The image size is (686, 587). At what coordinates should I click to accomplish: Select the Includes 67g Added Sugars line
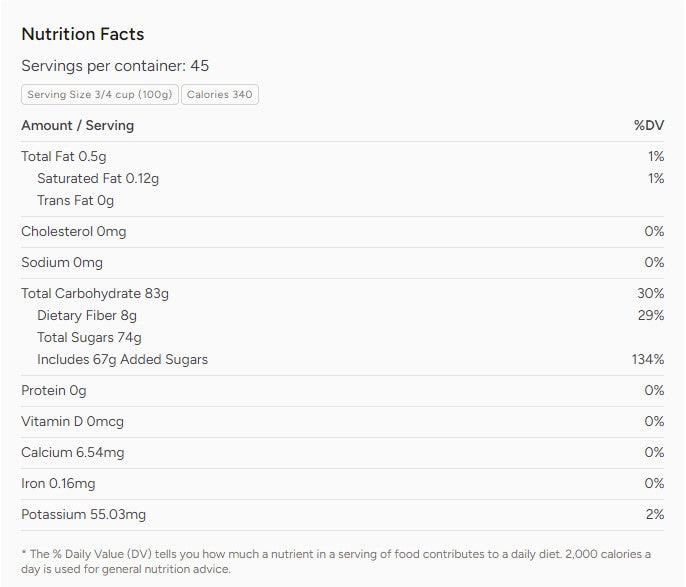(122, 360)
